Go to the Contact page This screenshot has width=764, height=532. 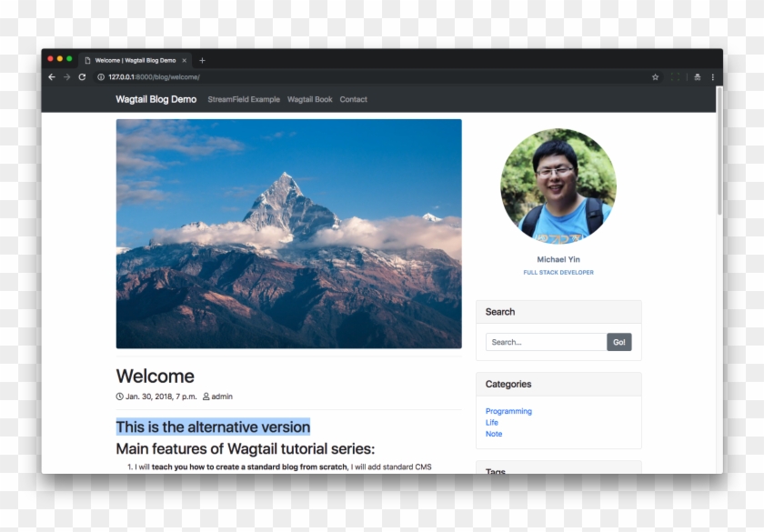point(353,99)
